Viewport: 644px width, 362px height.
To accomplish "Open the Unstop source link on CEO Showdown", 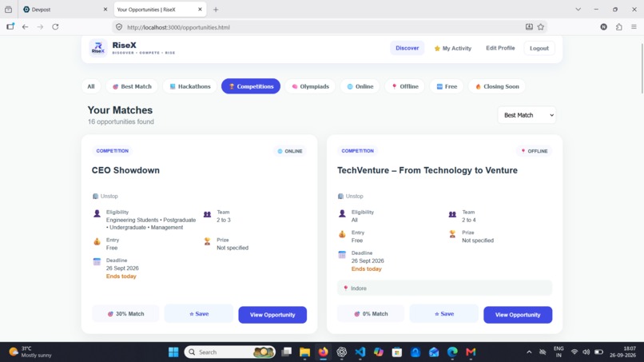I will tap(105, 196).
